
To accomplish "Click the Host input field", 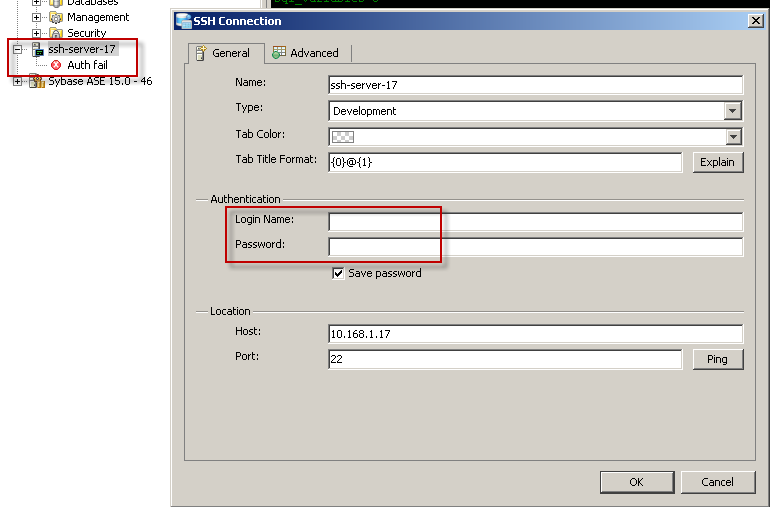I will [x=535, y=334].
